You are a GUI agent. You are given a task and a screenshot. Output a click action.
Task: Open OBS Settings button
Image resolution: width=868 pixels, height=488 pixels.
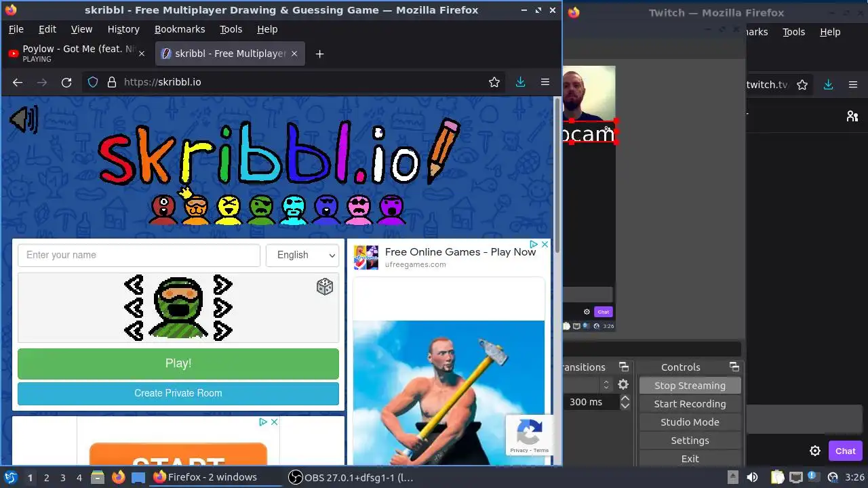coord(690,440)
